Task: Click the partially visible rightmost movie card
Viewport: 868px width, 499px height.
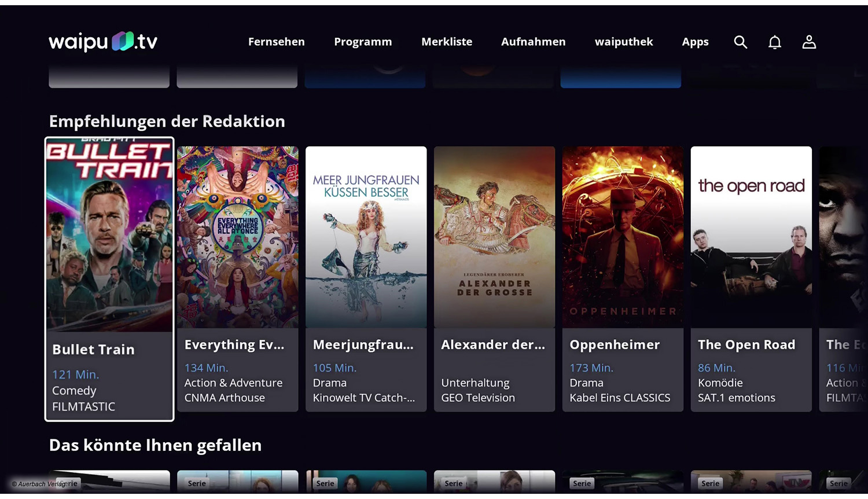Action: 843,278
